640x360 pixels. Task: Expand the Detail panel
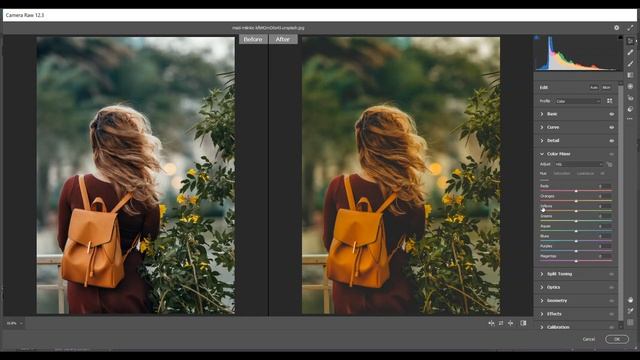542,140
